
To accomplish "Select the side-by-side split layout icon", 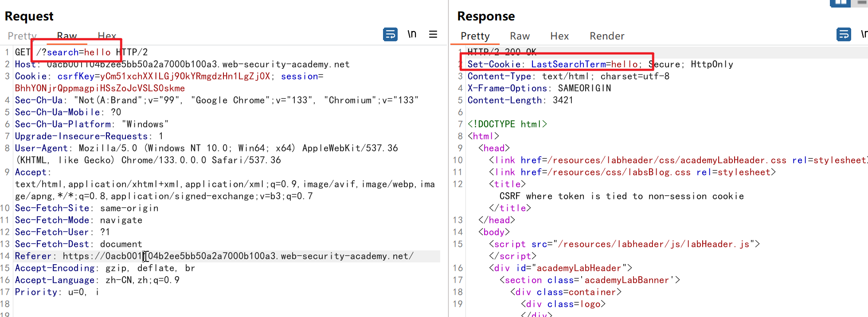I will pyautogui.click(x=840, y=3).
